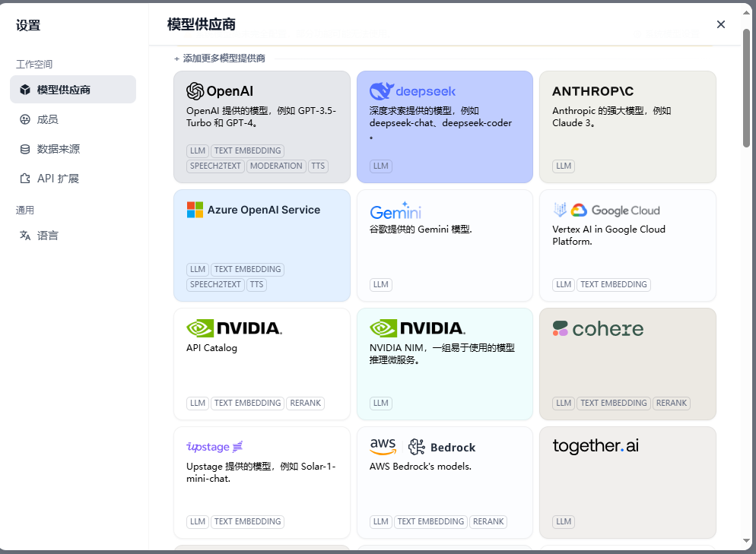
Task: Open 语言 settings page
Action: coord(73,236)
